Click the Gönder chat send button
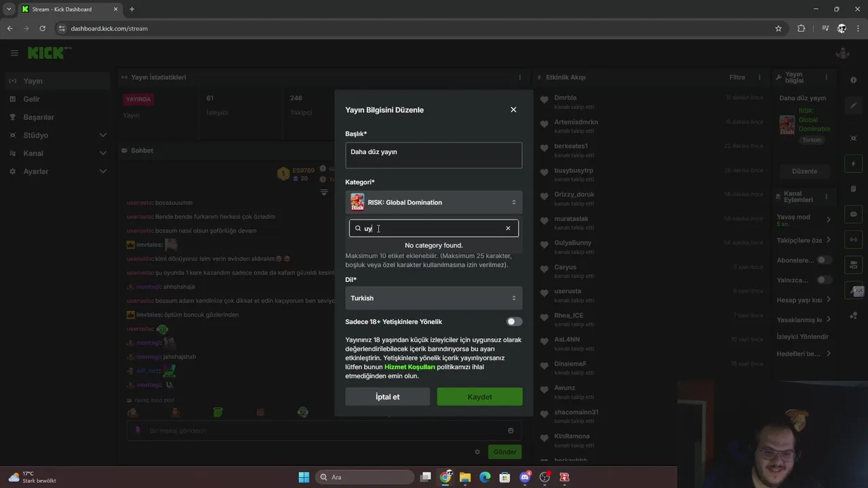 pos(505,452)
